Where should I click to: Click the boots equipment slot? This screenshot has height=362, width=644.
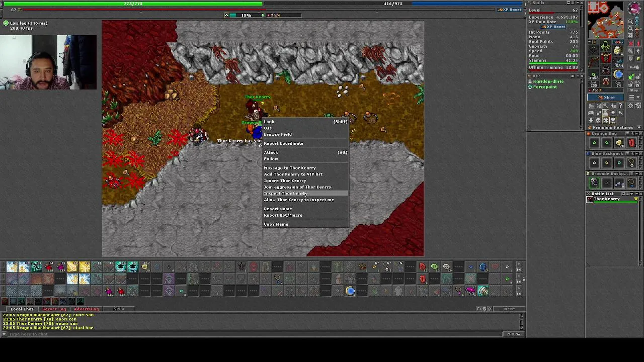606,81
